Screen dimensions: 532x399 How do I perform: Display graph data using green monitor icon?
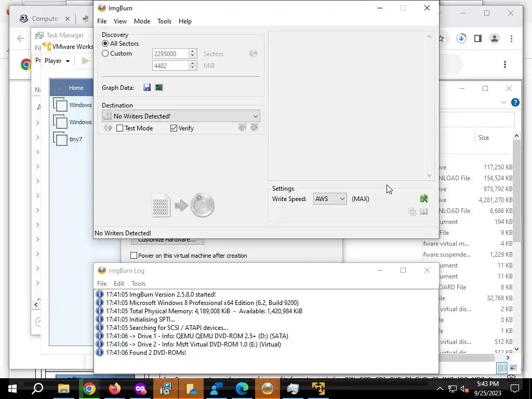pos(159,87)
